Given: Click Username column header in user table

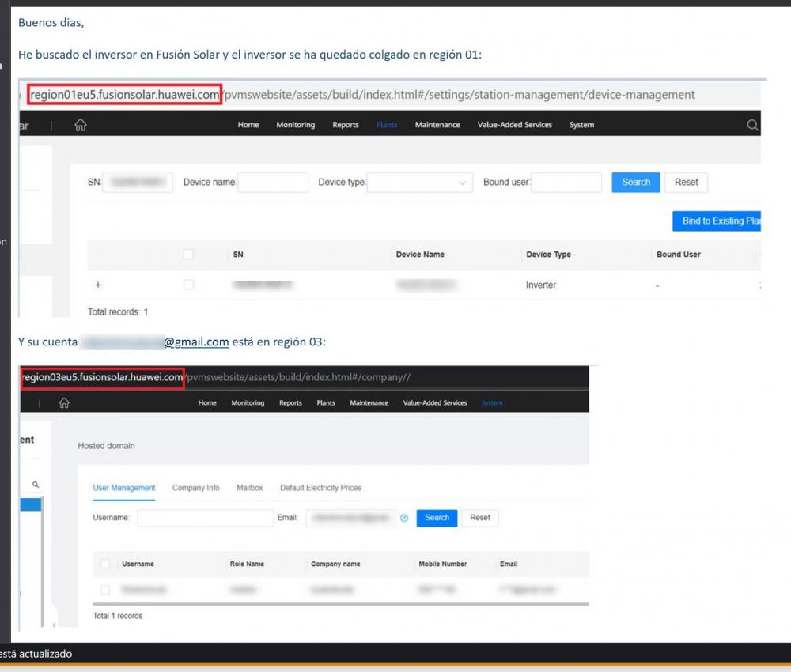Looking at the screenshot, I should click(138, 564).
